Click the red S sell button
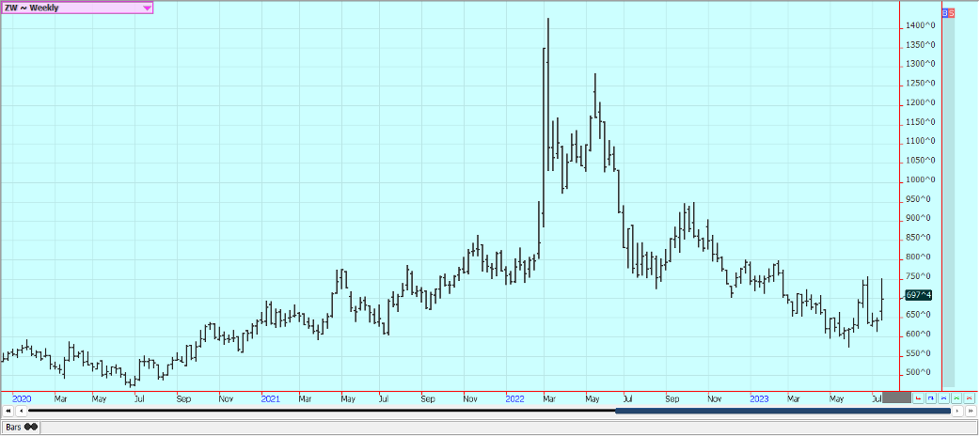This screenshot has height=436, width=980. (x=952, y=12)
